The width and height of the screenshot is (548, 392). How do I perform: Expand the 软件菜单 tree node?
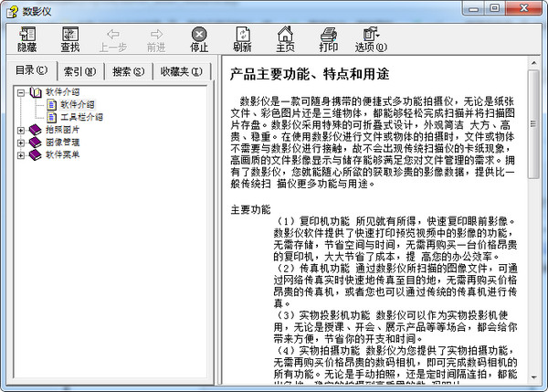(21, 155)
